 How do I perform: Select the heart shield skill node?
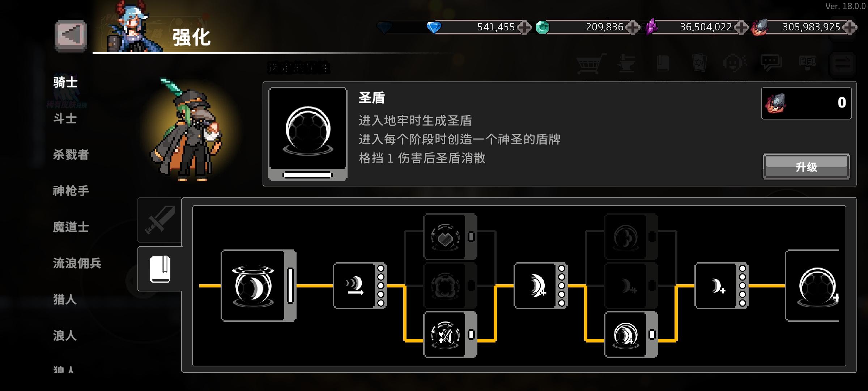(x=450, y=237)
